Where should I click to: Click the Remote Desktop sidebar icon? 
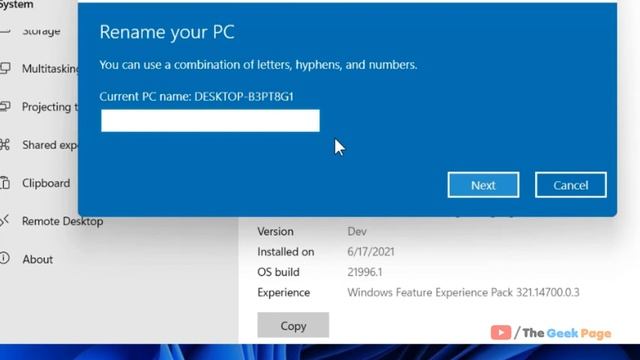point(4,220)
